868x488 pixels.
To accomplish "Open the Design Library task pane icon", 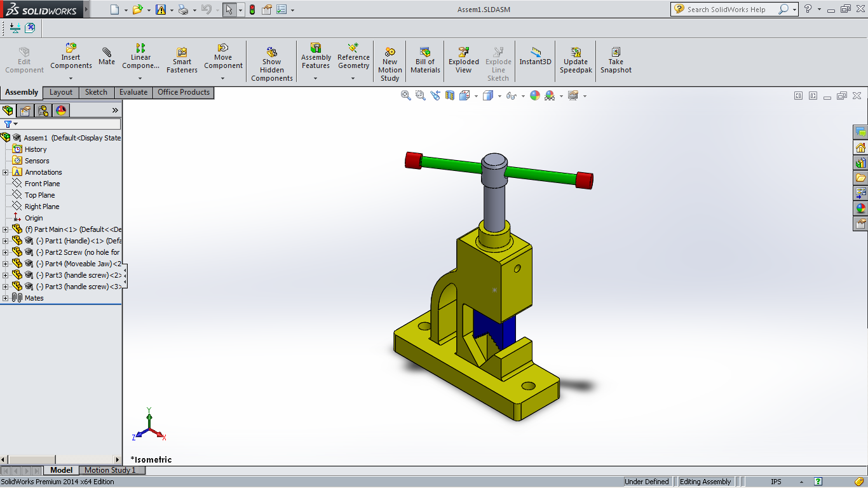I will click(861, 163).
